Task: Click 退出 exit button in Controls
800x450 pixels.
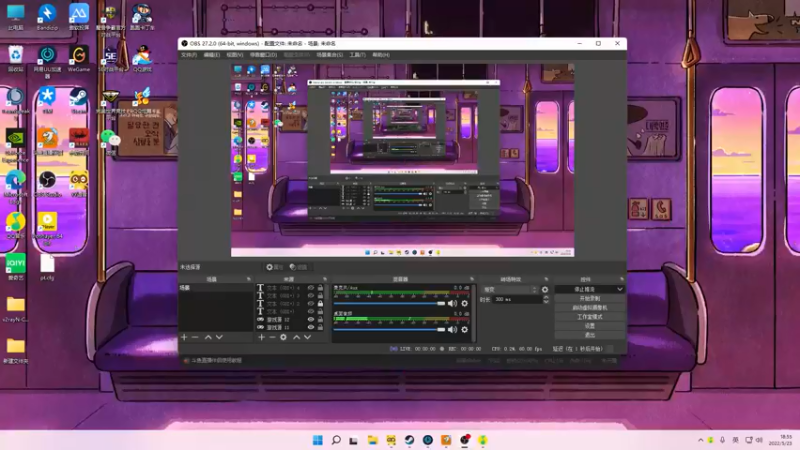Action: tap(590, 335)
